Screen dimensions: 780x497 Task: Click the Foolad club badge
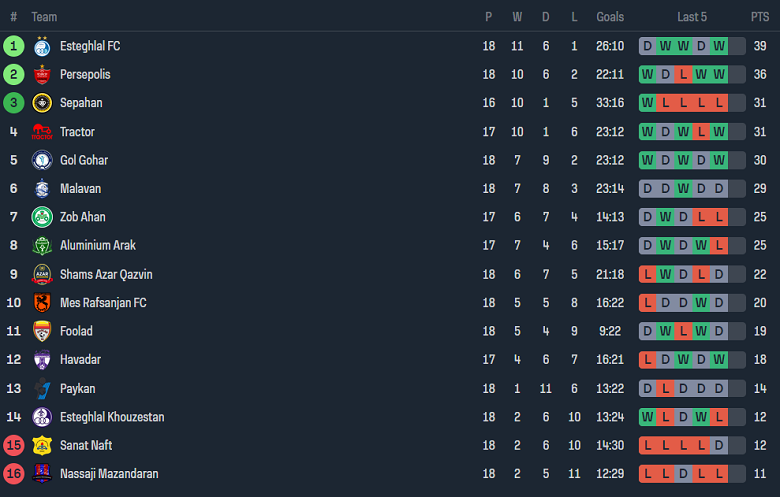coord(42,331)
